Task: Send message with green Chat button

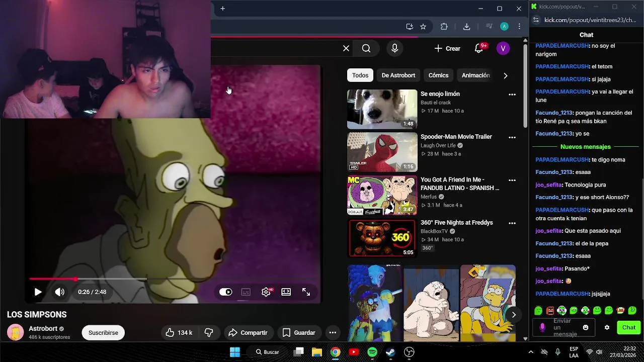Action: click(x=629, y=327)
